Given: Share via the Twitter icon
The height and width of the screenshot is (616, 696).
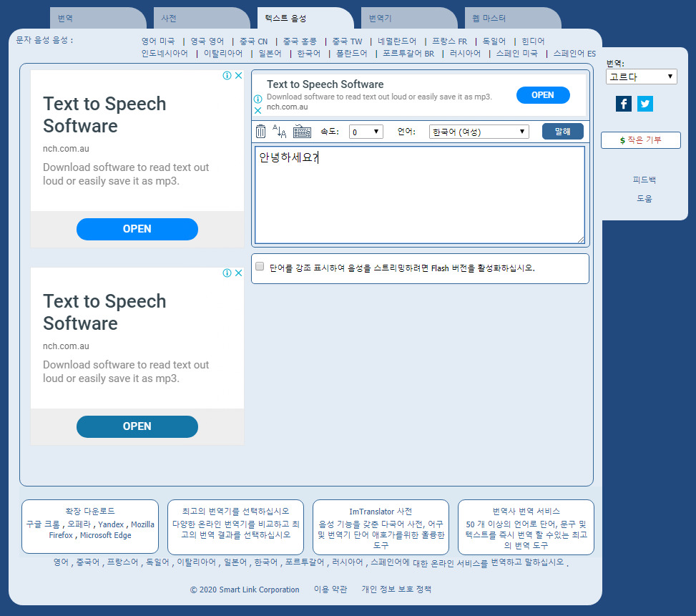Looking at the screenshot, I should pyautogui.click(x=645, y=104).
